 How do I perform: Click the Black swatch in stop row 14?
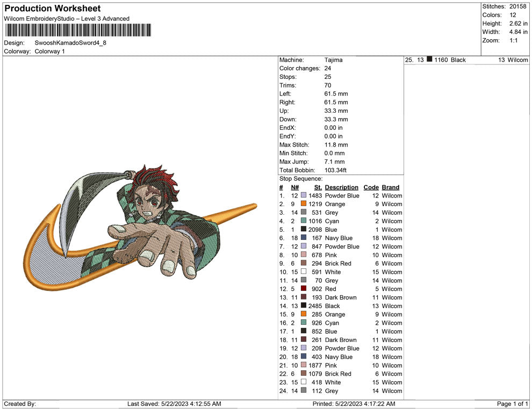pos(303,305)
